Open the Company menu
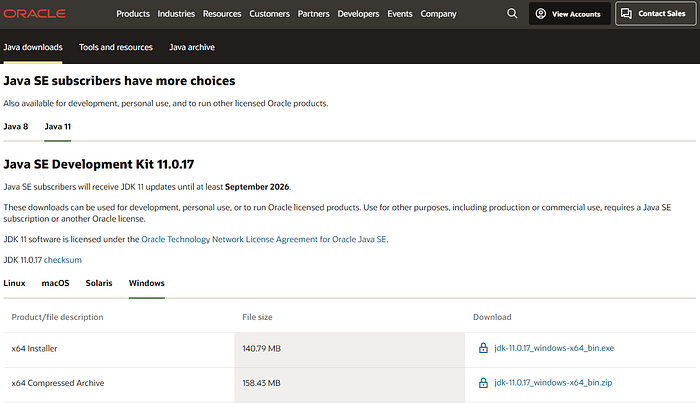The width and height of the screenshot is (700, 403). click(438, 14)
